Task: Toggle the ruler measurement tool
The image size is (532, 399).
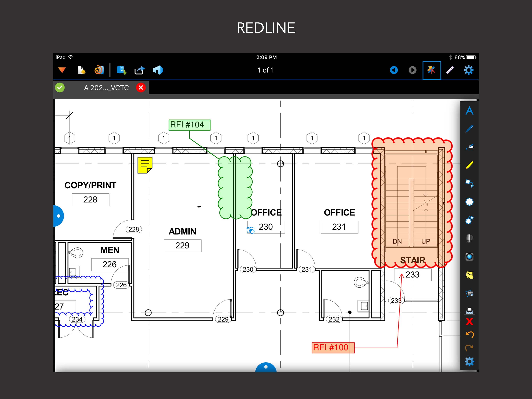Action: click(450, 70)
